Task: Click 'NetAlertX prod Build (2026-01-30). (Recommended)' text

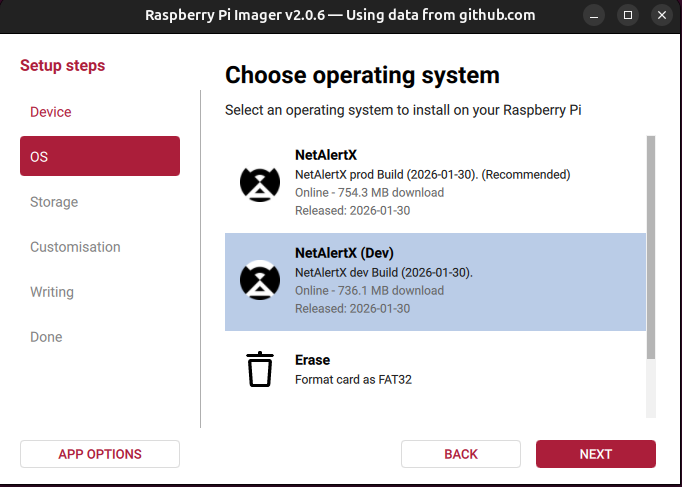Action: (432, 175)
